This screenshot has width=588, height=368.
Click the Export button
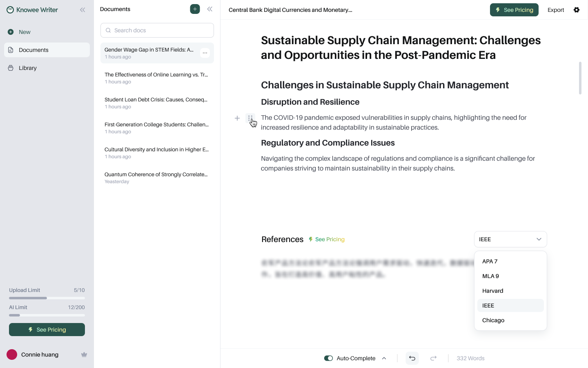point(556,10)
